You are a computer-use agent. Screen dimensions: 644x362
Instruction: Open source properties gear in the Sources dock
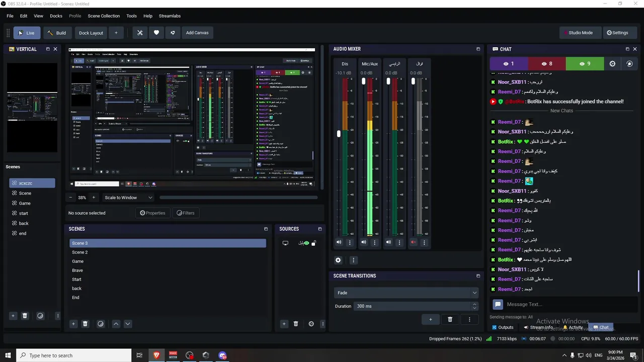(311, 324)
